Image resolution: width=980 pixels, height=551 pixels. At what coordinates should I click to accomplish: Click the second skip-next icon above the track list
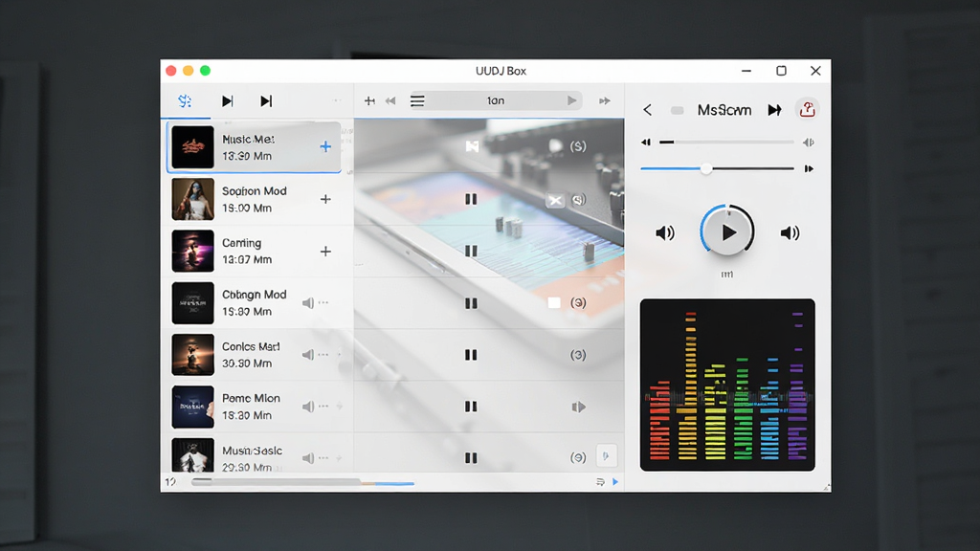(266, 100)
